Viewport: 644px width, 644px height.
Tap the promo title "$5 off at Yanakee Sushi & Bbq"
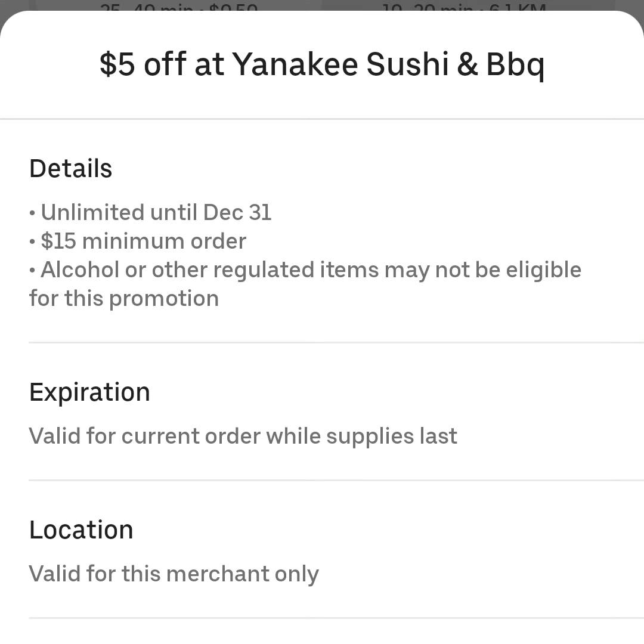322,64
